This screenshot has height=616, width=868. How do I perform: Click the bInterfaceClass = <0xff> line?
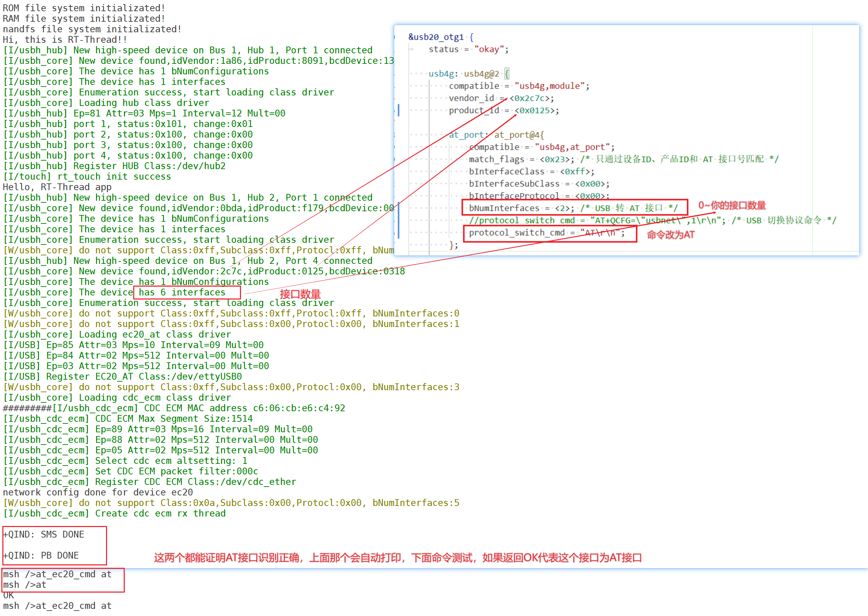531,171
